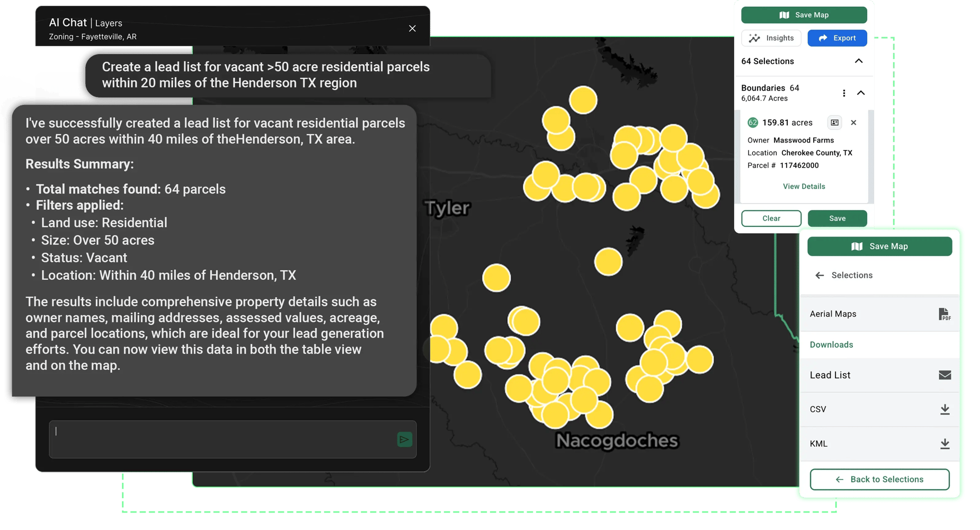The height and width of the screenshot is (530, 980).
Task: Click the upper Save Map button
Action: (804, 15)
